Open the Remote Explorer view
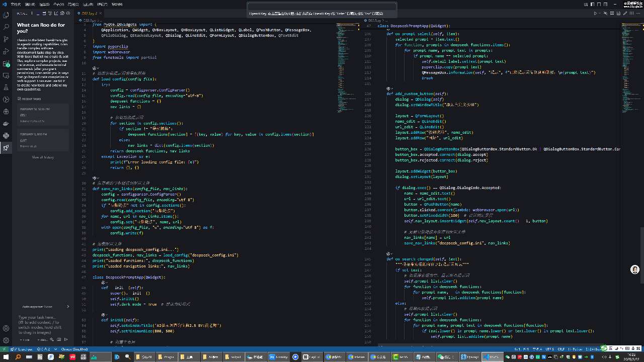Image resolution: width=644 pixels, height=362 pixels. click(x=6, y=75)
